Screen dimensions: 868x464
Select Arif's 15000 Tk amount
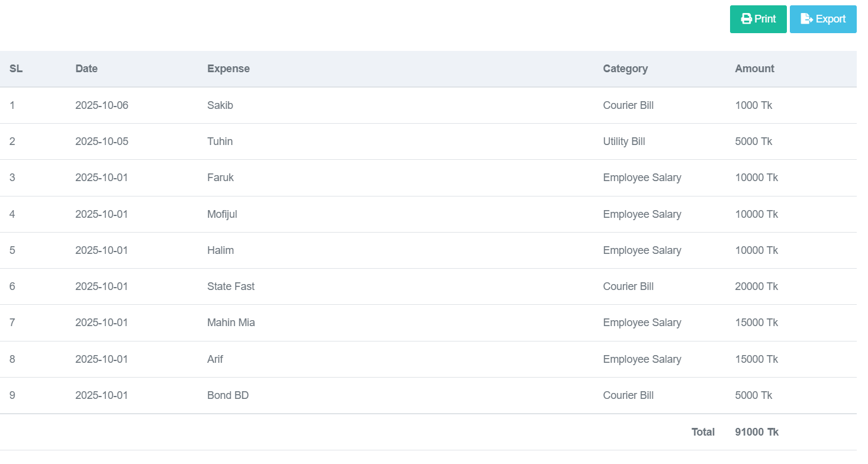coord(756,359)
